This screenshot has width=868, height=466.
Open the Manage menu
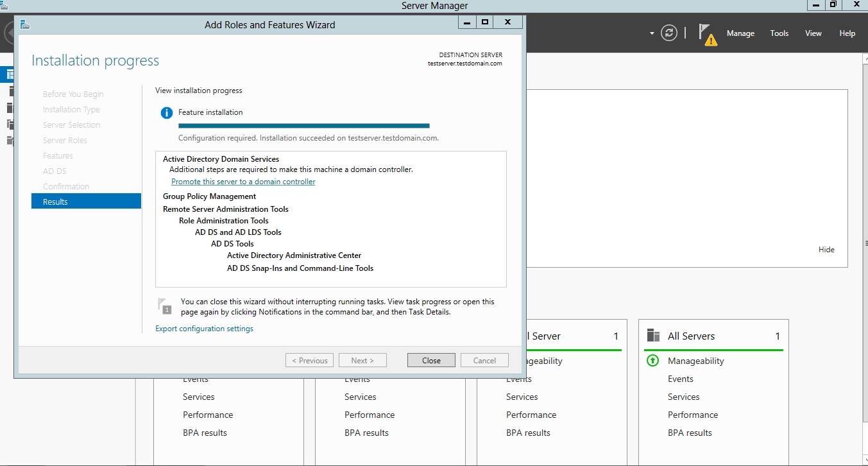[x=740, y=33]
